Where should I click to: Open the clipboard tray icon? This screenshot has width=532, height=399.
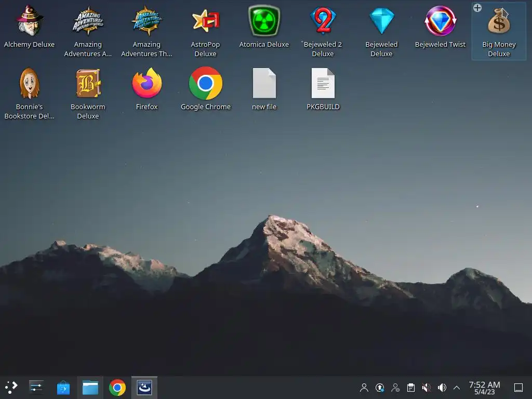tap(411, 388)
